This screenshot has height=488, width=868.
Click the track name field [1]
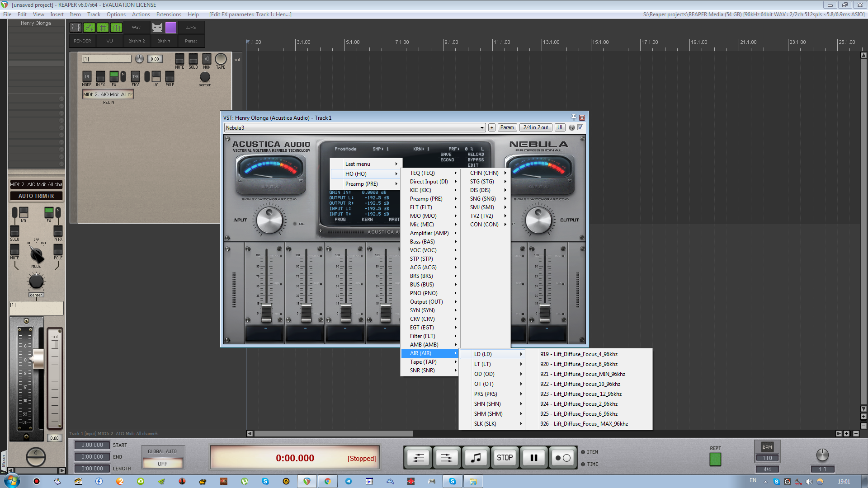tap(106, 59)
